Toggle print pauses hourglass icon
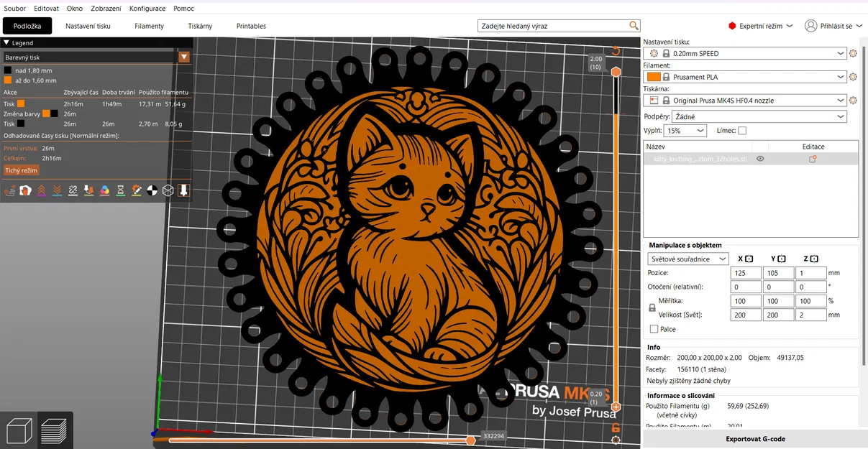Screen dimensions: 868x449 (x=121, y=190)
